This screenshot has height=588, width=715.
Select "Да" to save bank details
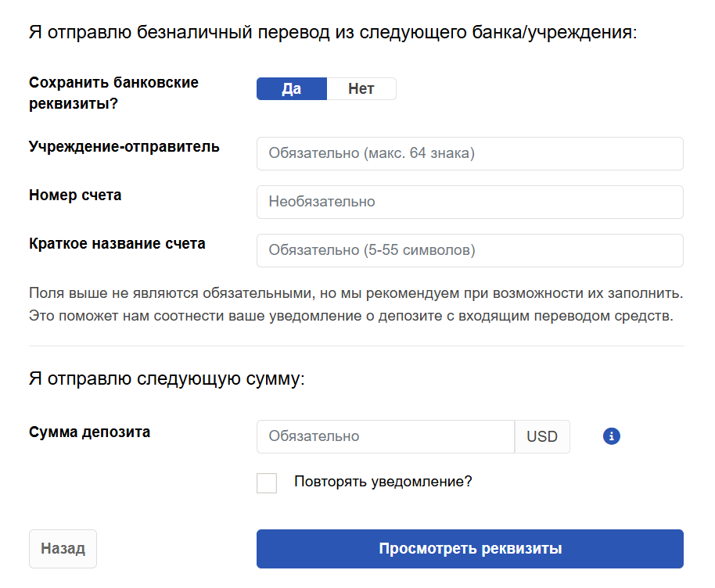[x=291, y=88]
